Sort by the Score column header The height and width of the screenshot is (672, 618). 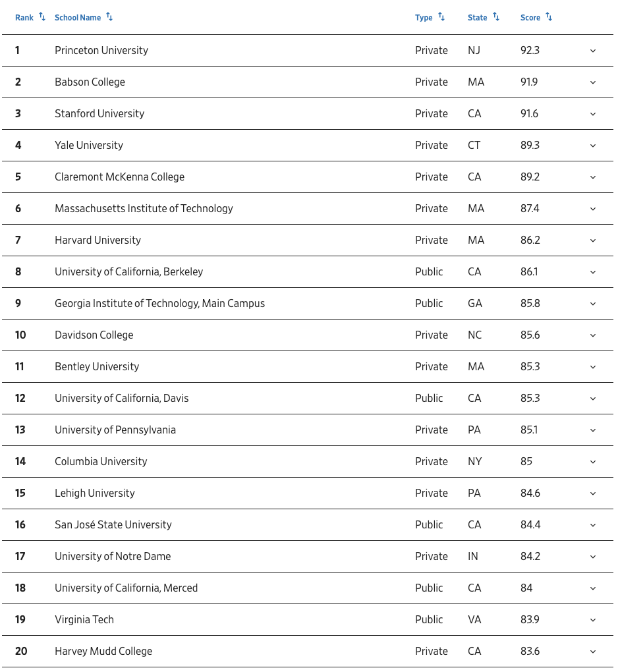pyautogui.click(x=530, y=18)
